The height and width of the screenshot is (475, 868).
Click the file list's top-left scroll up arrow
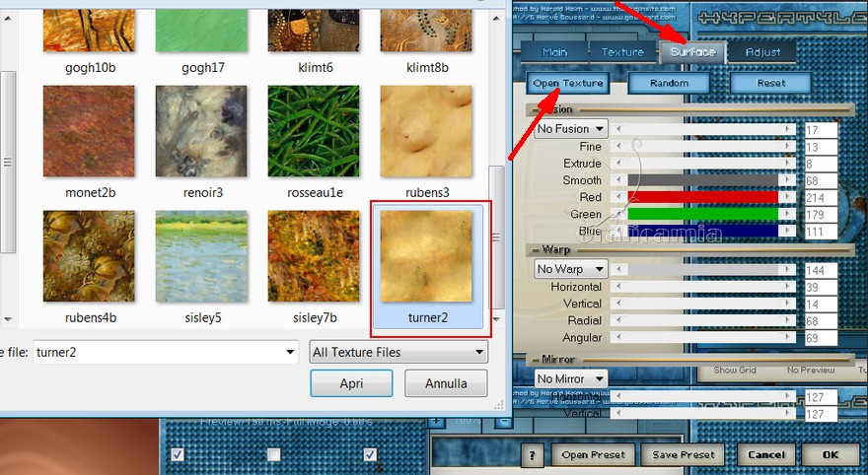click(x=8, y=19)
